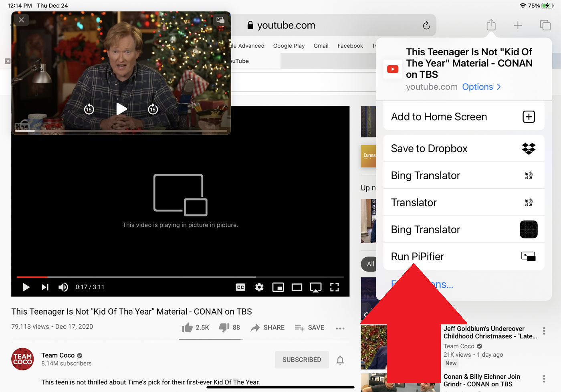This screenshot has height=392, width=561.
Task: Close the picture-in-picture window
Action: click(22, 20)
